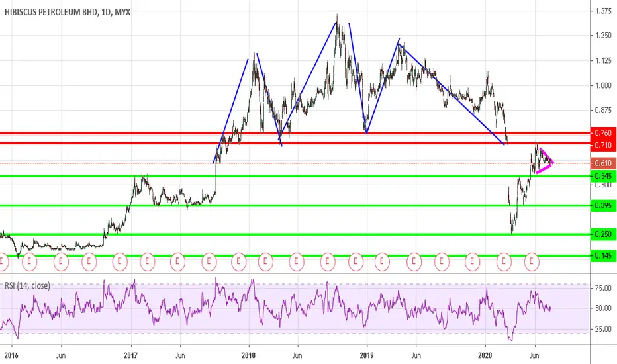Click the 2016 label on time axis
This screenshot has height=364, width=617.
pyautogui.click(x=11, y=356)
